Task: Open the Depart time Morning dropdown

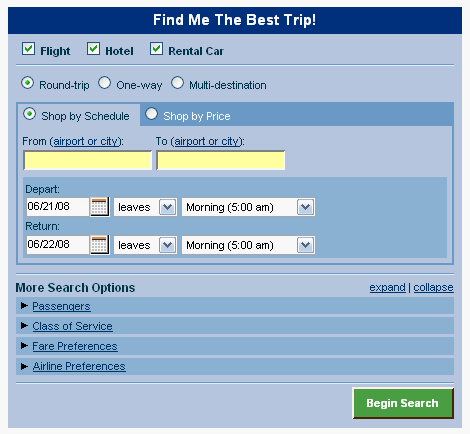Action: 248,207
